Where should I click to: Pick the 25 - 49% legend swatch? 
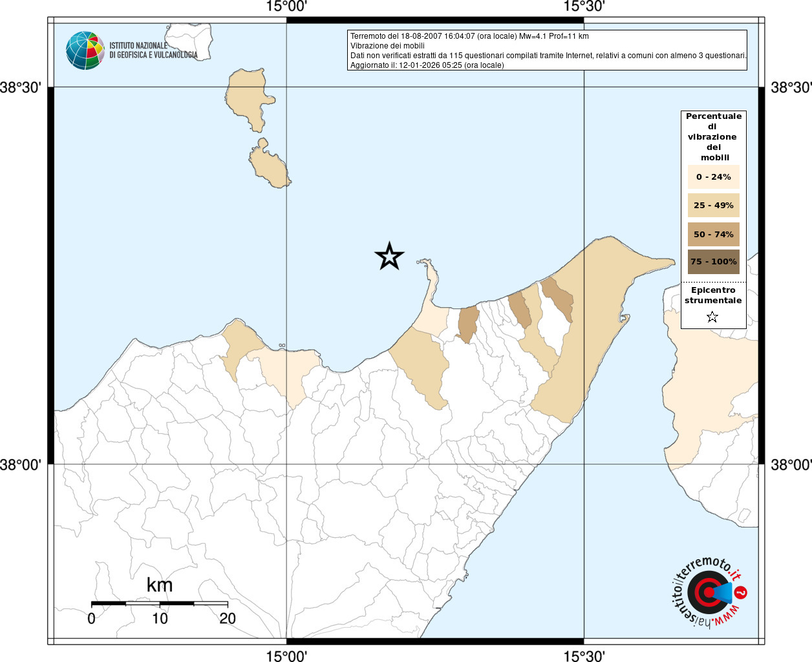coord(713,206)
